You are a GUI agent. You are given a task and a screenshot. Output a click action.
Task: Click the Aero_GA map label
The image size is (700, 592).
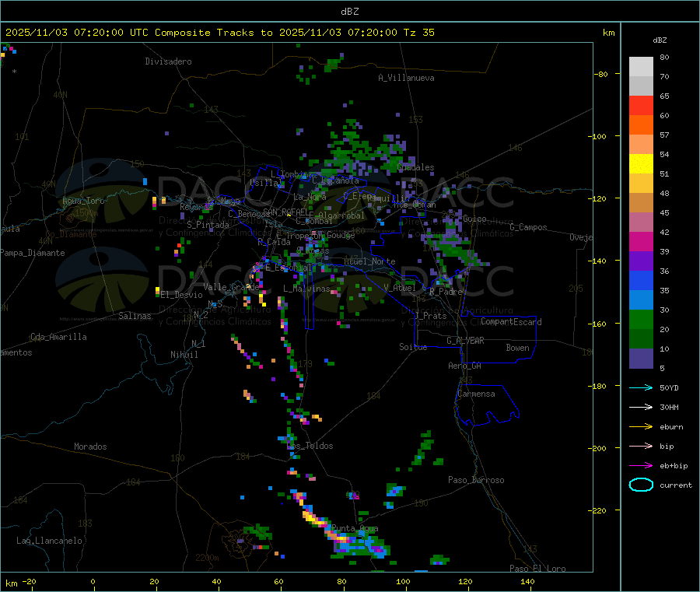pyautogui.click(x=465, y=366)
